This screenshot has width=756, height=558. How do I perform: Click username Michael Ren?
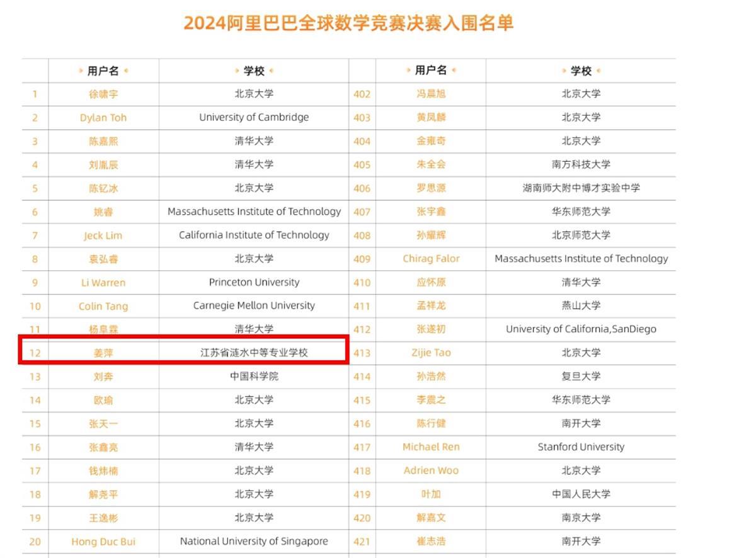(431, 447)
